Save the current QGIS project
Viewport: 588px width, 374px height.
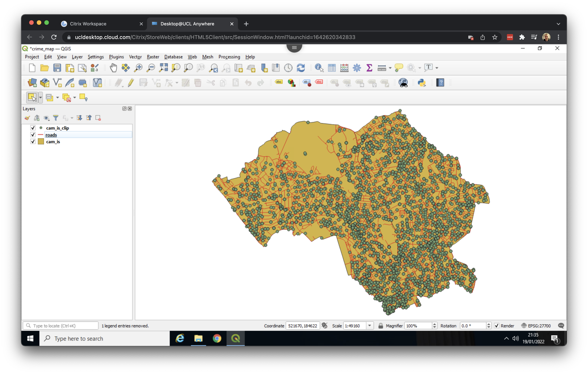57,68
